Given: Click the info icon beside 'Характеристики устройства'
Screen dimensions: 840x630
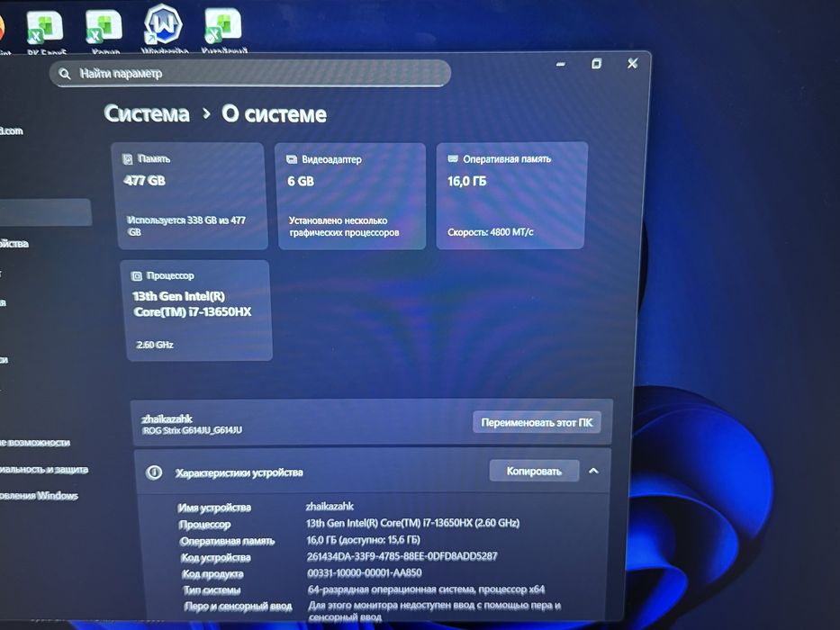Looking at the screenshot, I should [154, 472].
